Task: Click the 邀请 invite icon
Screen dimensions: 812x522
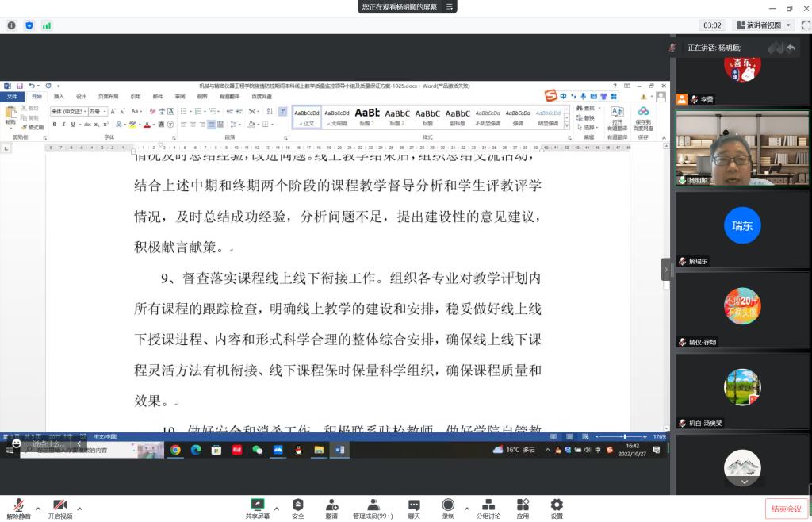Action: click(331, 507)
